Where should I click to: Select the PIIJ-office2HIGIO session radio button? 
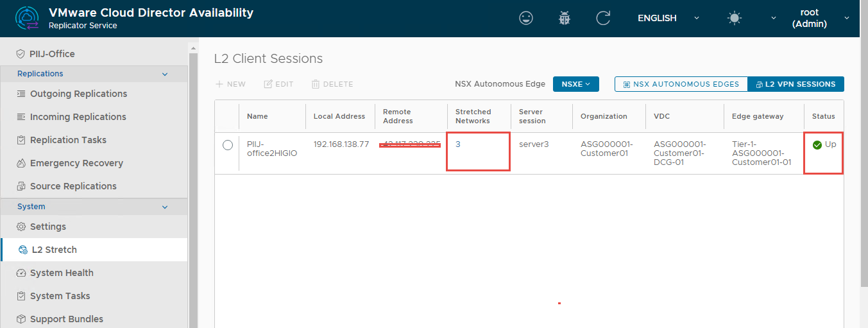coord(227,145)
